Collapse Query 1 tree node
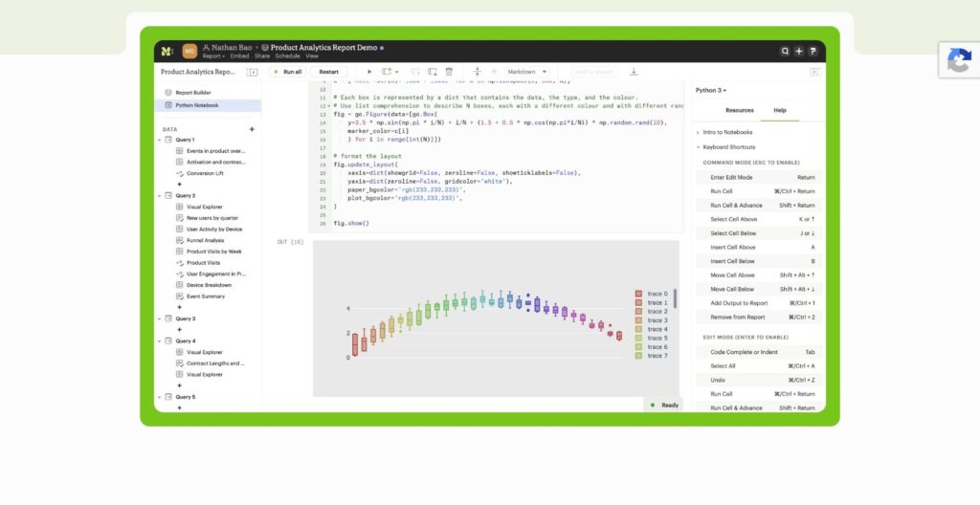This screenshot has width=980, height=505. (x=160, y=140)
